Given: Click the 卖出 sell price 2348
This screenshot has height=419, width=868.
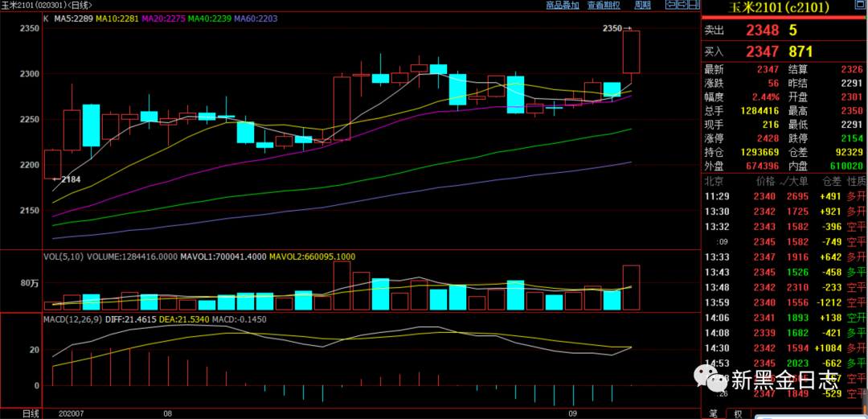Looking at the screenshot, I should click(x=762, y=31).
